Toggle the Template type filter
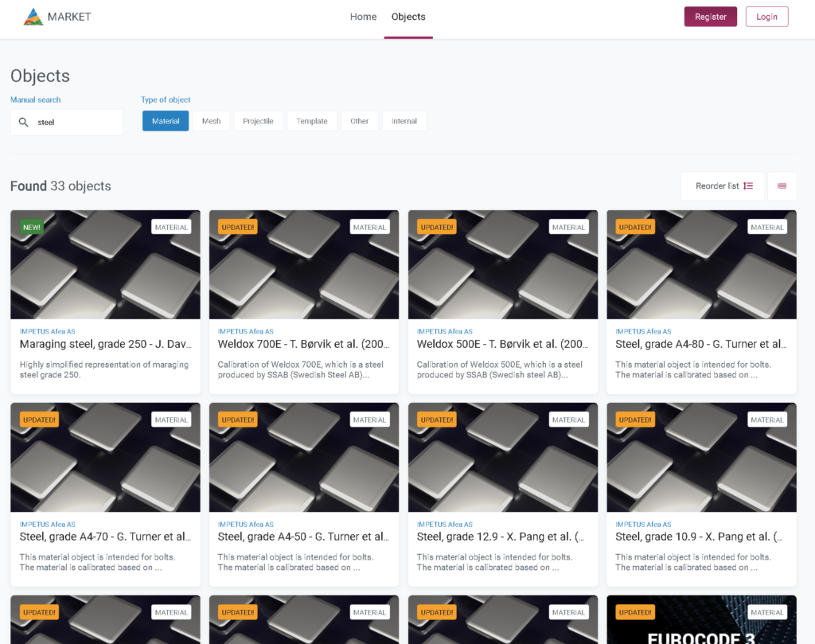The width and height of the screenshot is (815, 644). [312, 121]
